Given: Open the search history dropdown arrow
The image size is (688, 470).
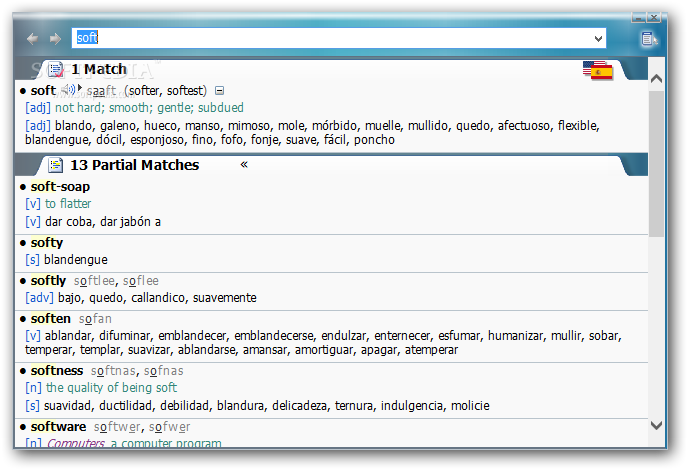Looking at the screenshot, I should tap(598, 39).
